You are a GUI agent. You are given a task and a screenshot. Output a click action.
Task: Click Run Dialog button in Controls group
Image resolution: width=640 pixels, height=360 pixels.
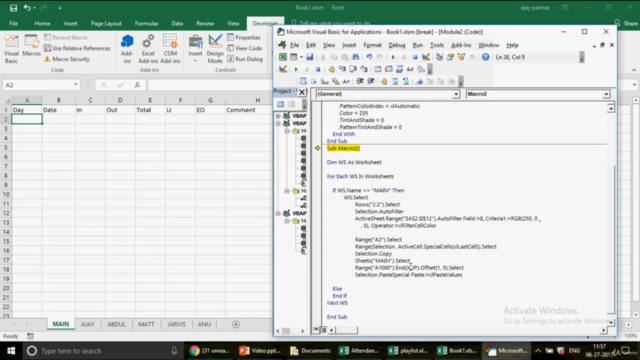tap(245, 59)
